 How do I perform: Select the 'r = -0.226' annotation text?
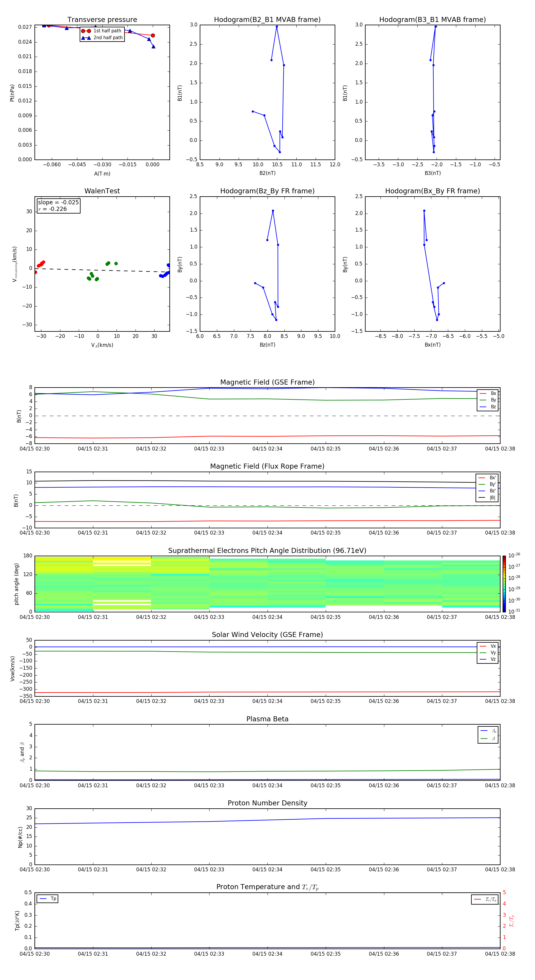[53, 209]
